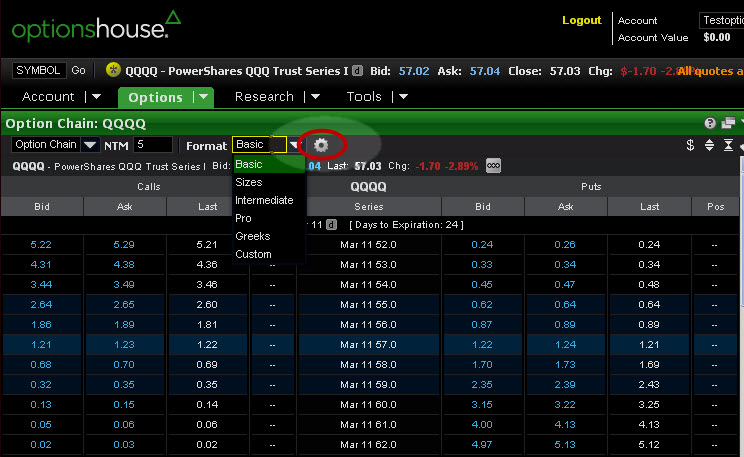Click the hourglass-shaped expiration icon
This screenshot has width=744, height=457.
tap(728, 145)
